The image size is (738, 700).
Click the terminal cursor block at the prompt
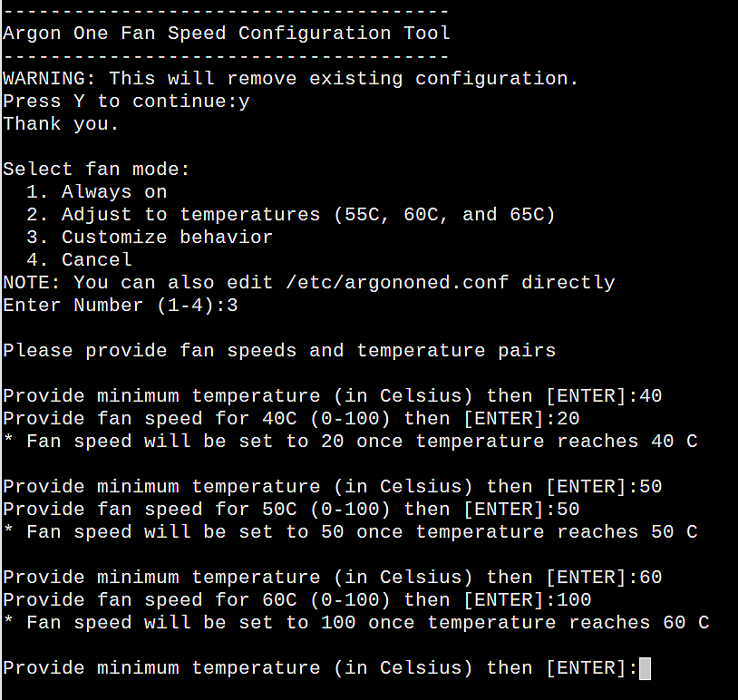pos(645,668)
